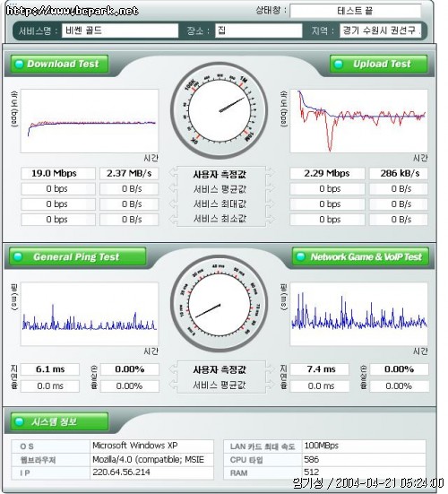Select the 19.0 Mbps download value
Viewport: 448px width, 494px height.
coord(58,173)
